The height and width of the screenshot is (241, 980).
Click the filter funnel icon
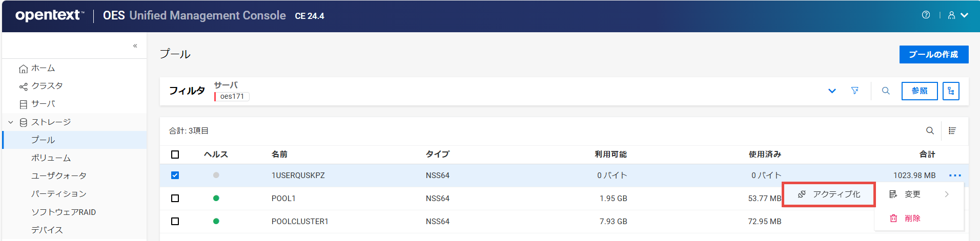coord(855,91)
